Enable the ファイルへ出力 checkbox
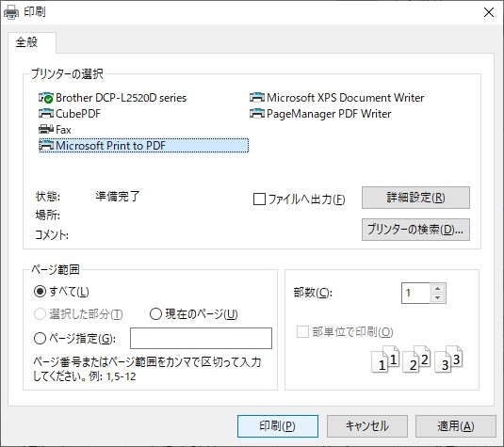The height and width of the screenshot is (447, 504). pos(259,200)
